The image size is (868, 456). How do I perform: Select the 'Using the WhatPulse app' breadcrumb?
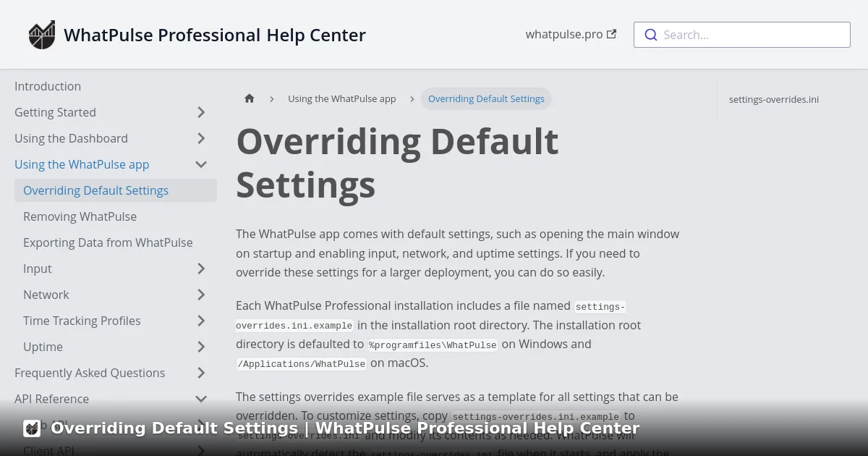click(x=342, y=98)
